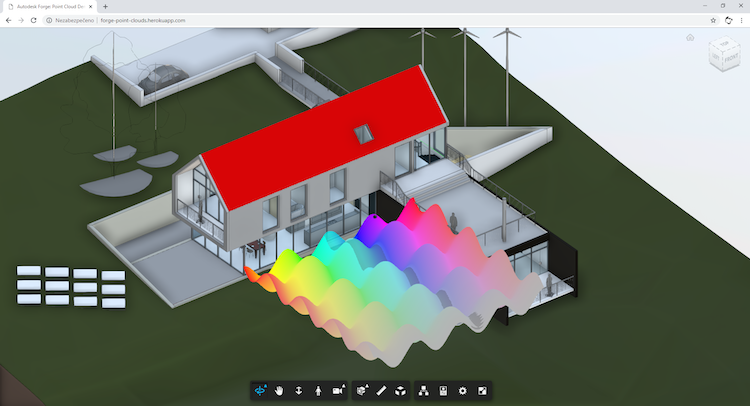Select the Orbit tool in viewer toolbar
This screenshot has width=750, height=406.
click(x=260, y=391)
